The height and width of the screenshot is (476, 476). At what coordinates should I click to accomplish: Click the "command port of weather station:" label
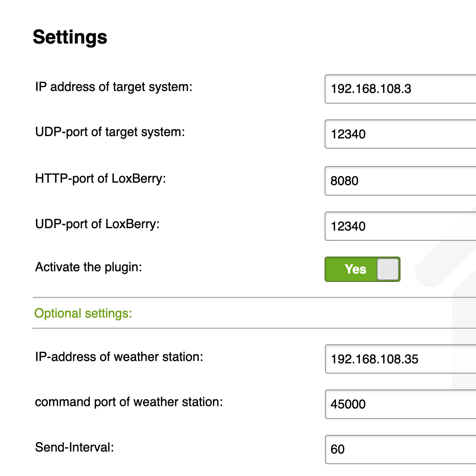(129, 402)
